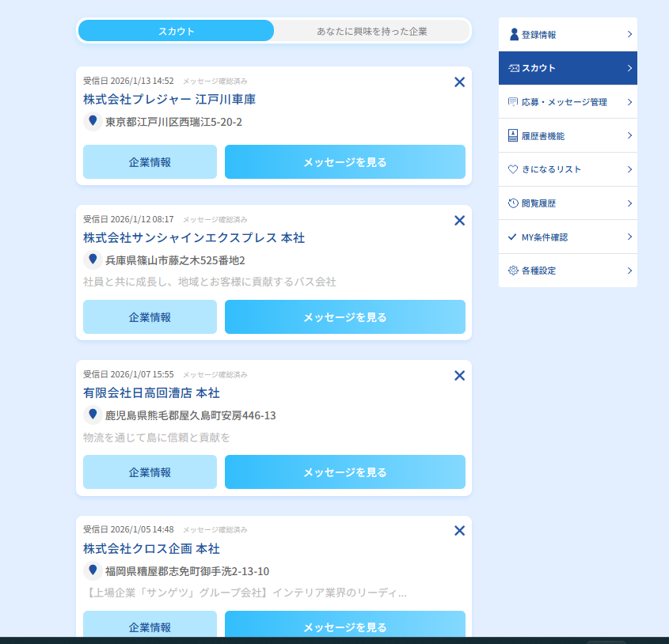The width and height of the screenshot is (669, 644).
Task: Expand the 応募・メッセージ管理 chevron arrow
Action: click(x=629, y=102)
